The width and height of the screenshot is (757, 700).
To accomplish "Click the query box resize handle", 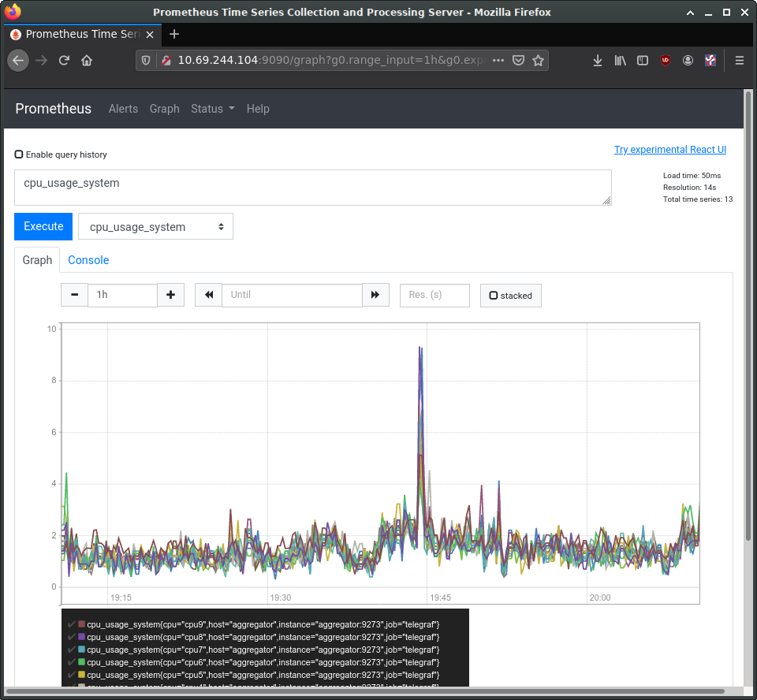I will tap(607, 200).
